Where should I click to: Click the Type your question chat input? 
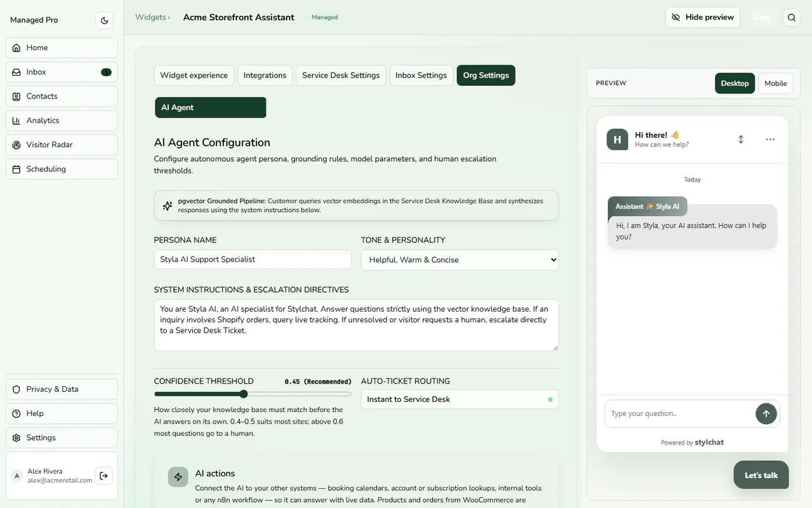pyautogui.click(x=680, y=413)
